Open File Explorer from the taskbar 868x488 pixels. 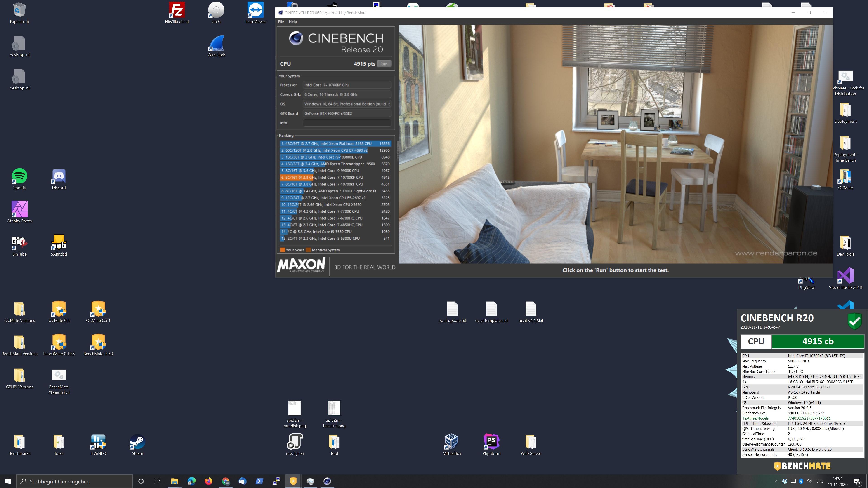click(x=174, y=481)
